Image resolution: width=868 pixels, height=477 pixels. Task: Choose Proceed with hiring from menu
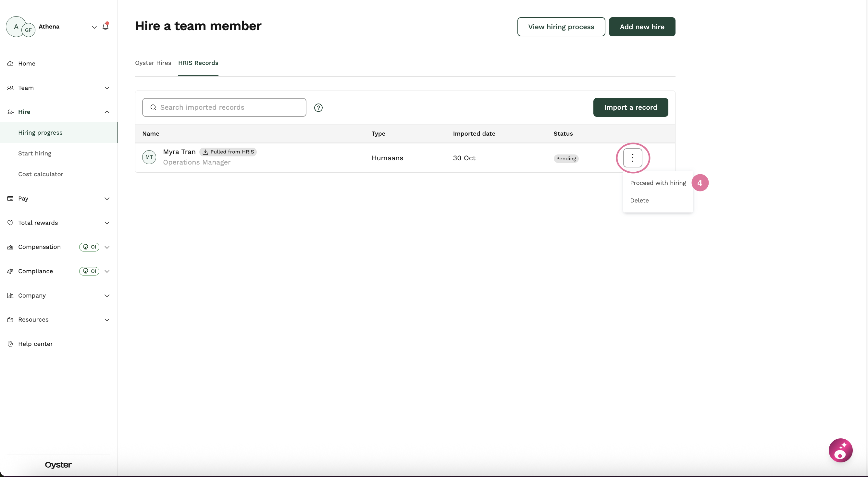(x=658, y=183)
